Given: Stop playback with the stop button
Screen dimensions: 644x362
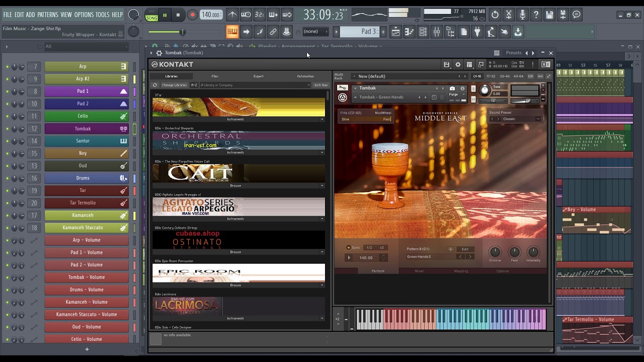Looking at the screenshot, I should (178, 15).
